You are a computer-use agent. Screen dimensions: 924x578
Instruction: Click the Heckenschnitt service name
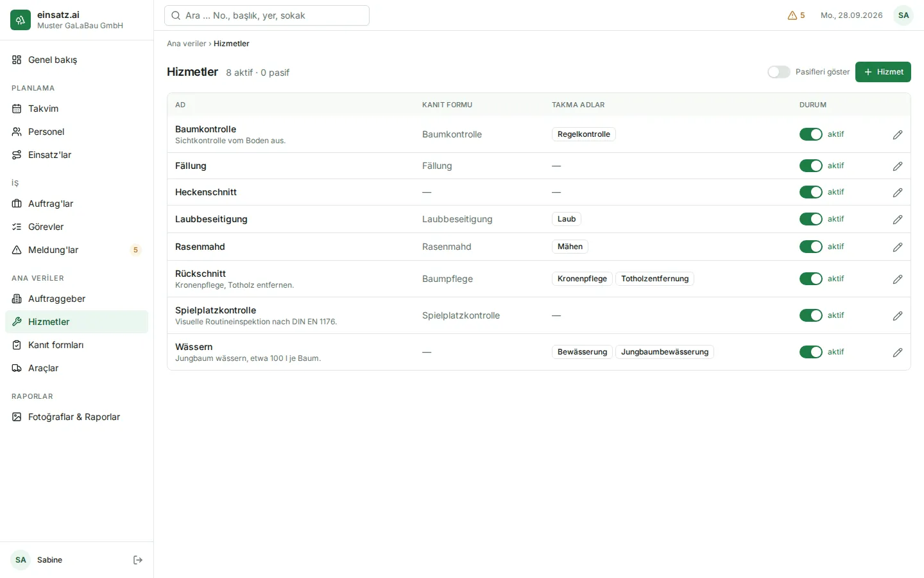206,192
